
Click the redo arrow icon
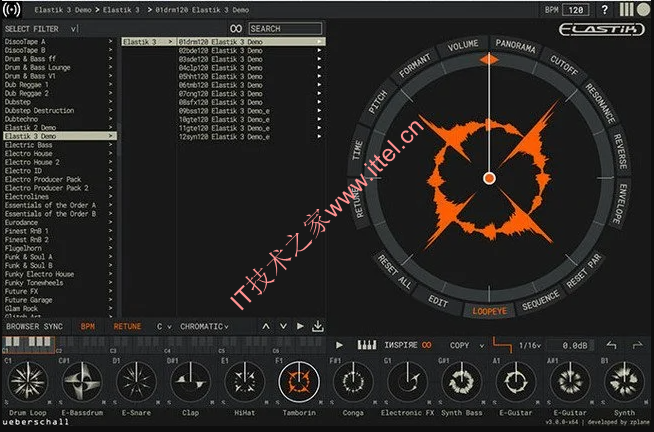[x=638, y=345]
